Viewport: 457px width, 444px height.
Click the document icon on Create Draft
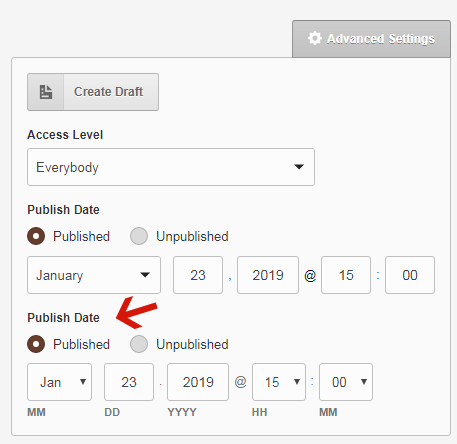[x=46, y=92]
